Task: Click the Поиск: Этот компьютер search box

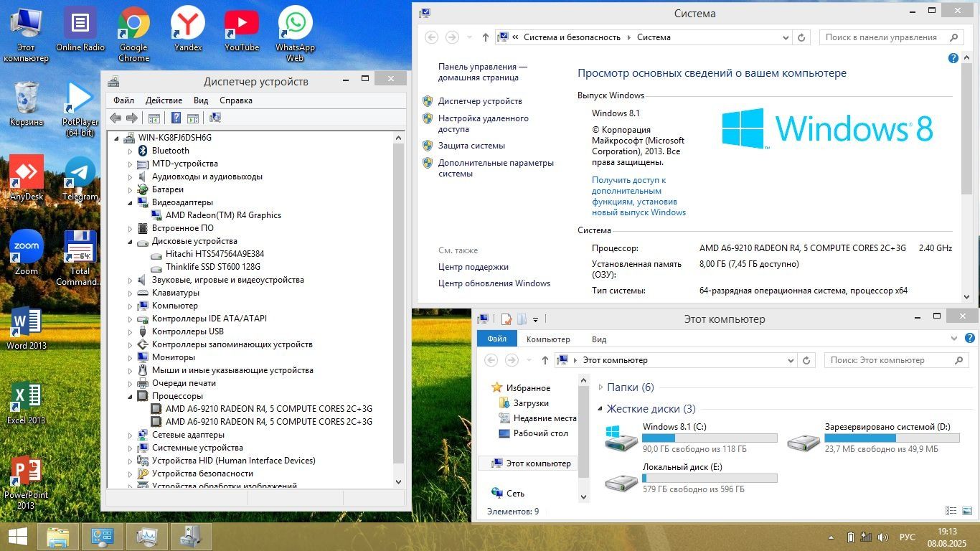Action: pyautogui.click(x=895, y=360)
